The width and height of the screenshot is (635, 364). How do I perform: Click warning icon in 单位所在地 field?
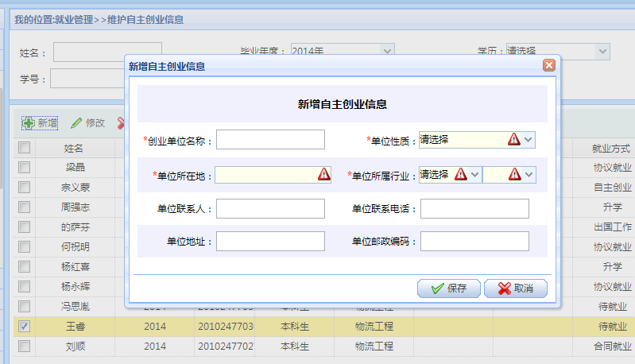[x=324, y=174]
